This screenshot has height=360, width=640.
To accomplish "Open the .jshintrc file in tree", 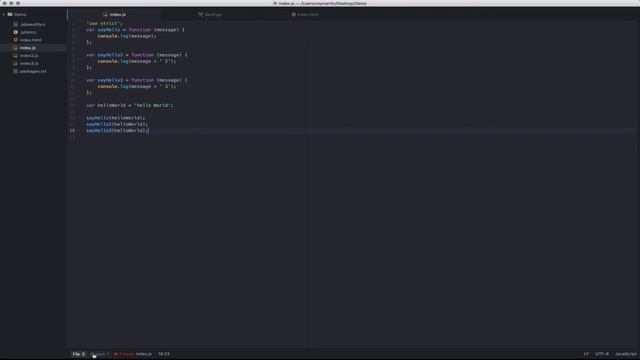I will point(28,32).
